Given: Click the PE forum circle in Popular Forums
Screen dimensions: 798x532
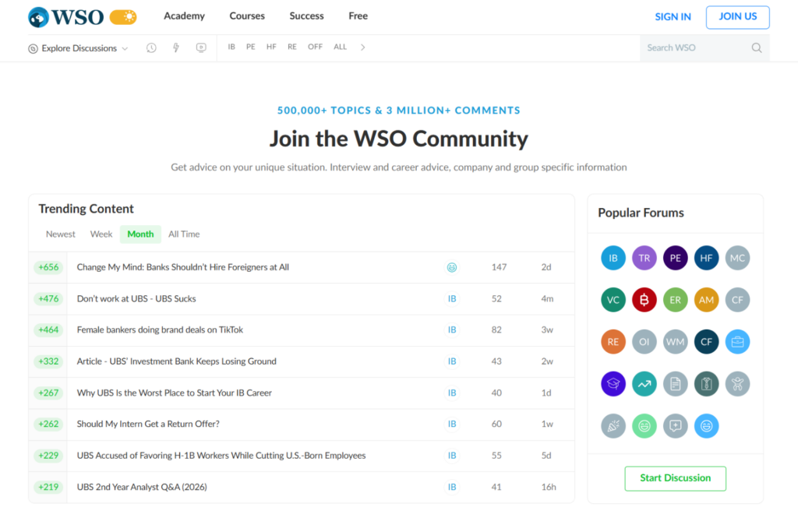Looking at the screenshot, I should point(676,258).
